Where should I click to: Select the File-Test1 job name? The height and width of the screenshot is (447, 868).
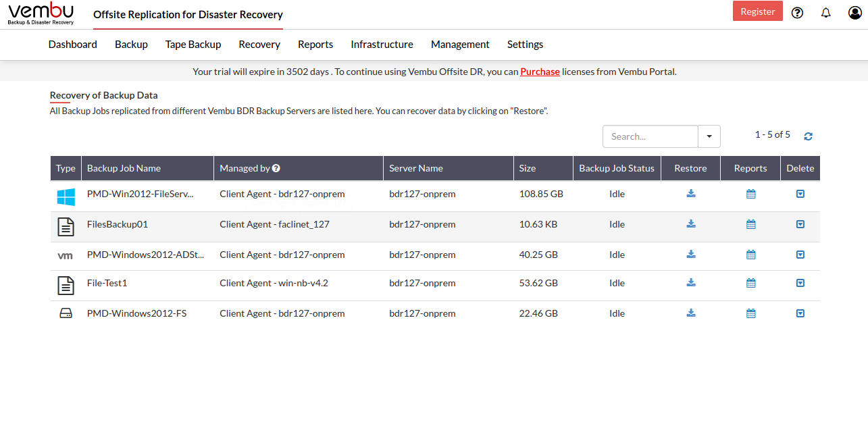[x=107, y=283]
